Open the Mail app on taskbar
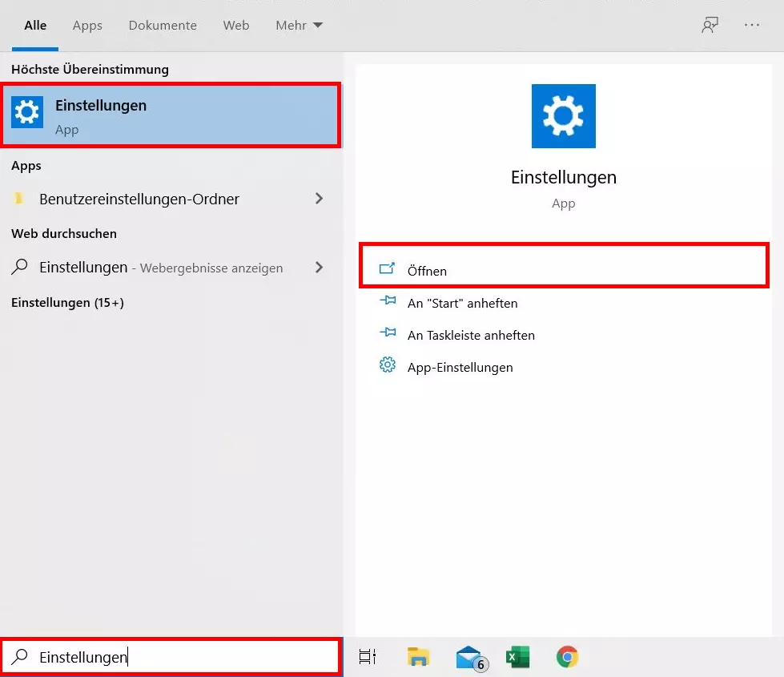The height and width of the screenshot is (677, 784). [x=472, y=658]
